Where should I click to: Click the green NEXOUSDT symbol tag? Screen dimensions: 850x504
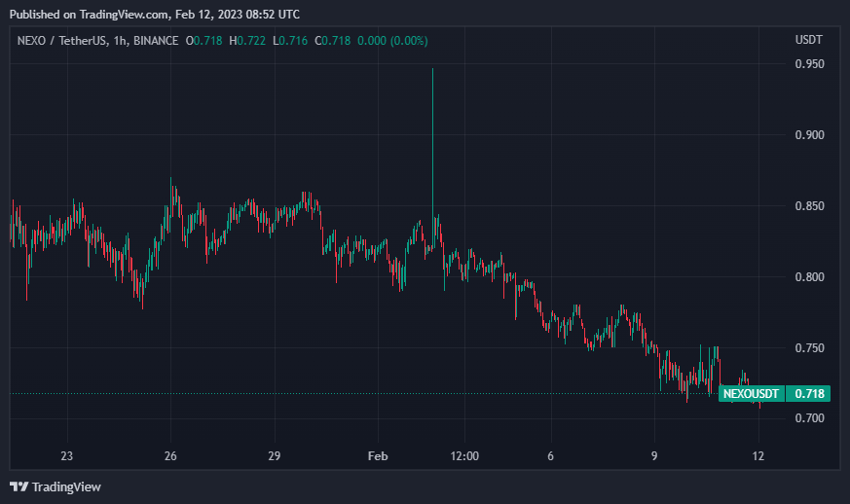coord(752,394)
